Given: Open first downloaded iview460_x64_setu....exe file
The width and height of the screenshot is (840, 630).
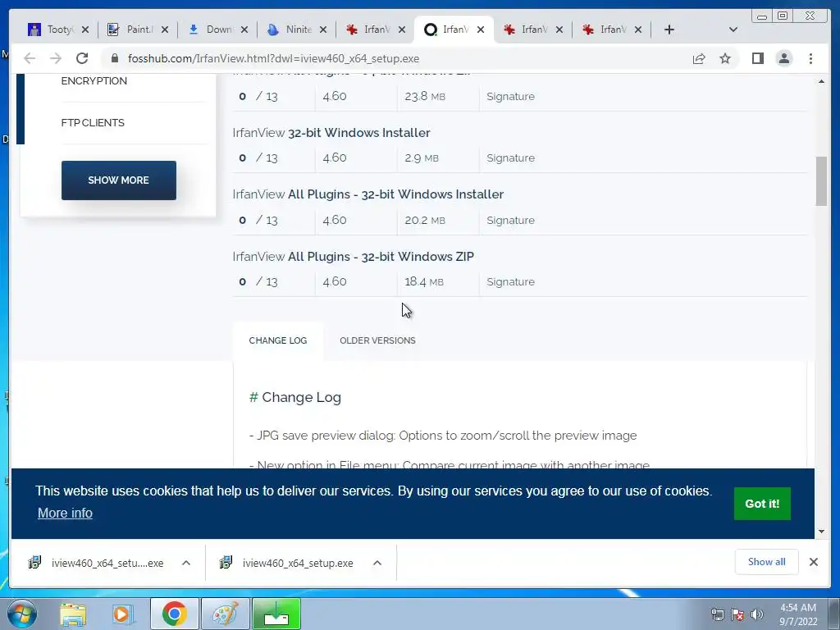Looking at the screenshot, I should [98, 563].
